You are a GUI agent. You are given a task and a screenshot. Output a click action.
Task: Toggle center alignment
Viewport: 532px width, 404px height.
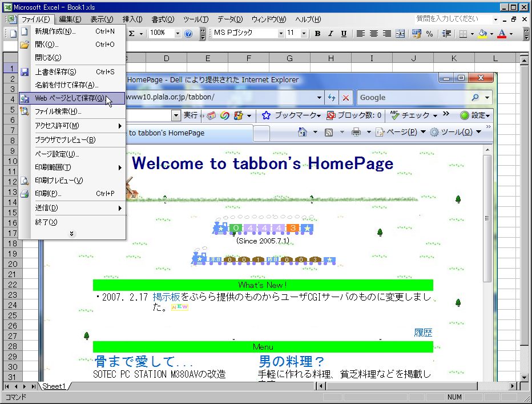tap(373, 33)
